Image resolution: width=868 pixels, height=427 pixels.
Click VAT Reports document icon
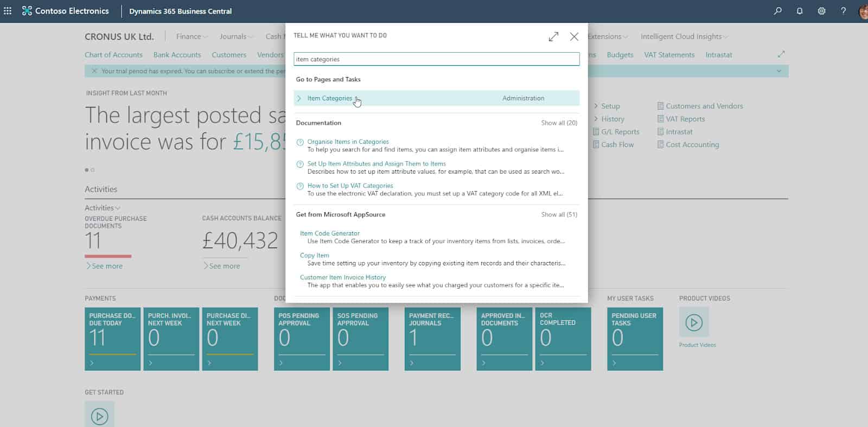click(660, 119)
